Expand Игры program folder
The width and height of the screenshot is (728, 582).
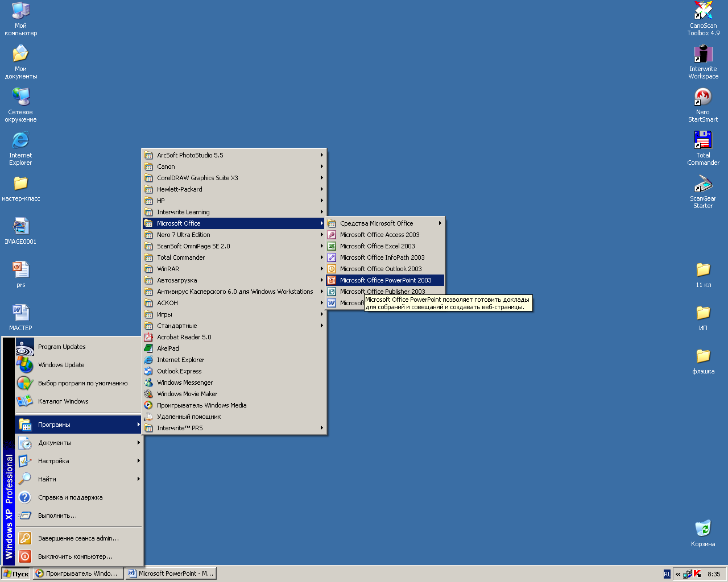tap(234, 314)
